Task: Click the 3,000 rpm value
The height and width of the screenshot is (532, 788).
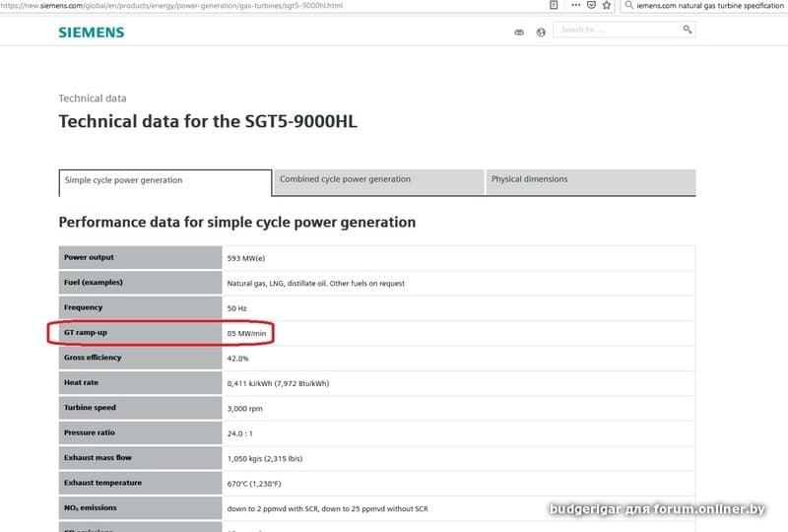Action: (x=244, y=408)
